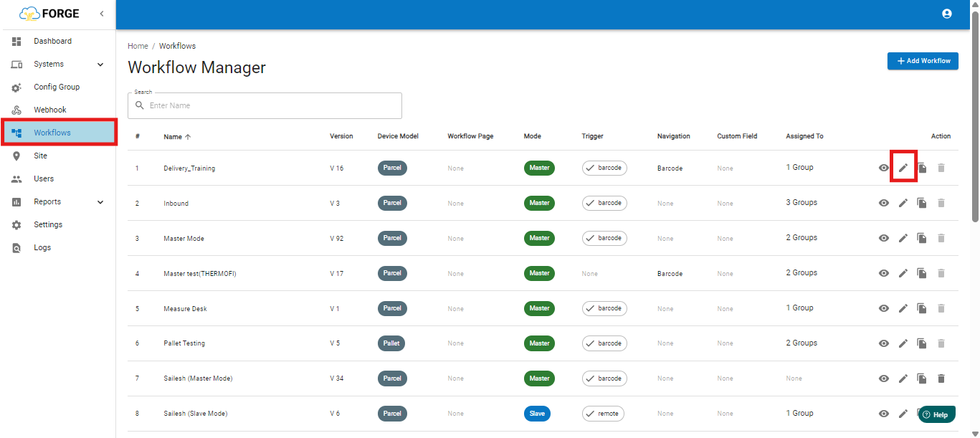Screen dimensions: 980x438
Task: Follow the Home breadcrumb link
Action: 138,46
